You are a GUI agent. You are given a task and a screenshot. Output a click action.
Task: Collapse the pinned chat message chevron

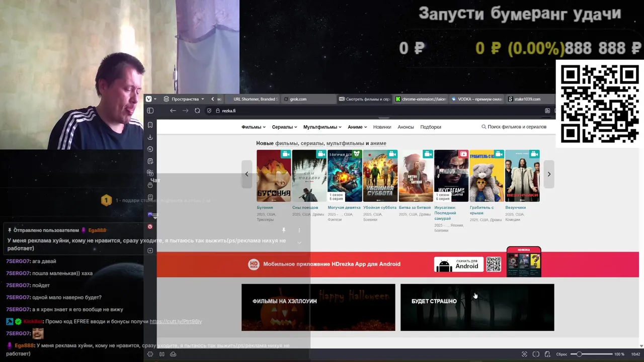pos(299,242)
